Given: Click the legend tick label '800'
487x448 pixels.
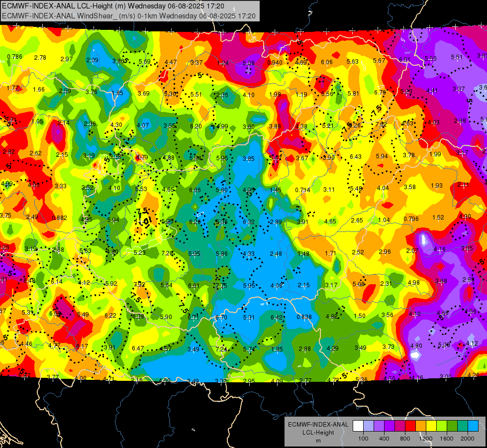Looking at the screenshot, I should coord(405,439).
